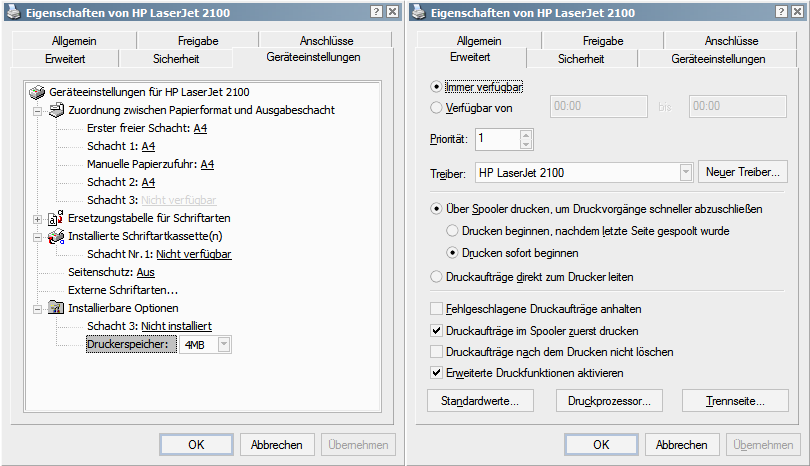The width and height of the screenshot is (810, 466).
Task: Open Sicherheit tab in right window
Action: (x=581, y=58)
